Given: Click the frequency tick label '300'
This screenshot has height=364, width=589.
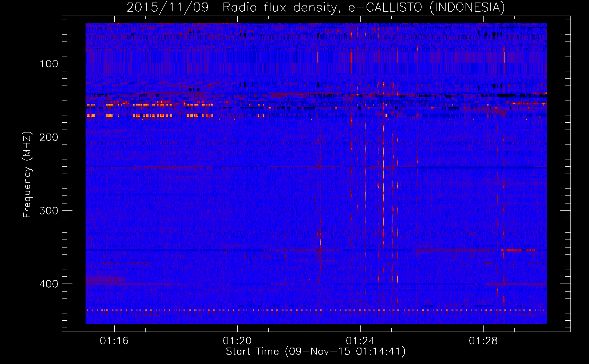Looking at the screenshot, I should click(x=49, y=211).
